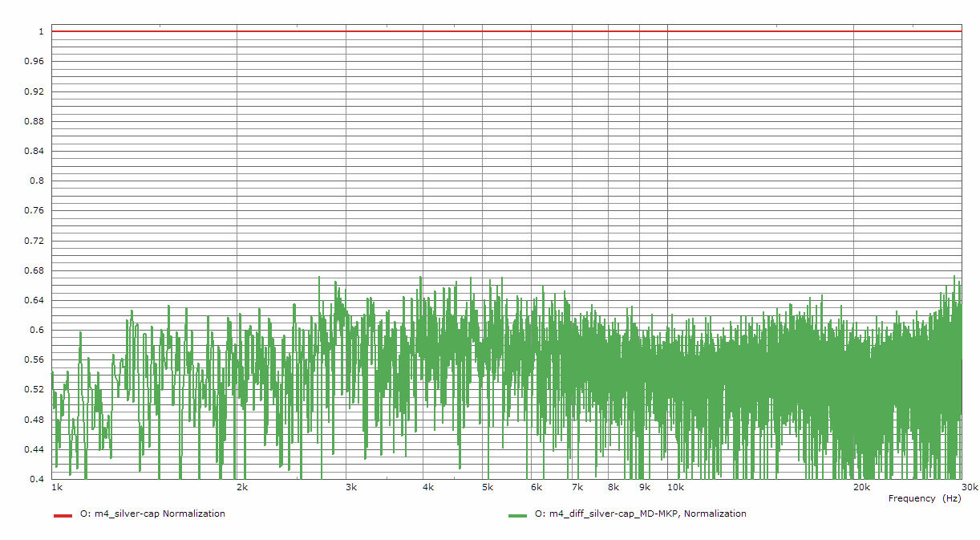This screenshot has width=980, height=540.
Task: Click the 20k frequency axis label
Action: tap(861, 487)
